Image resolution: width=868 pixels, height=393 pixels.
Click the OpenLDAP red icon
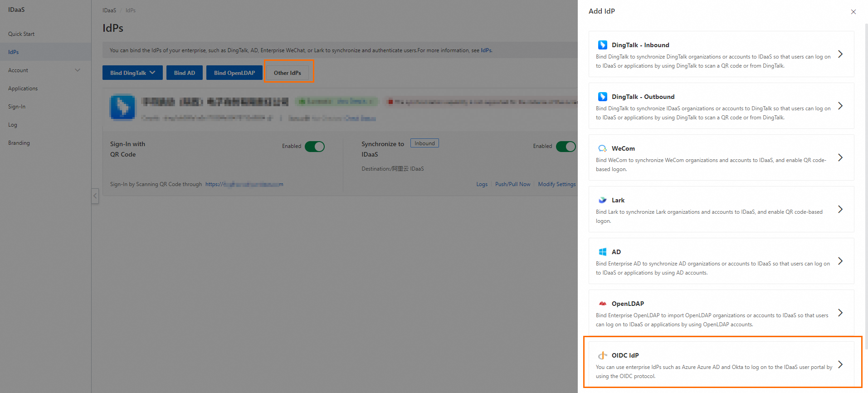tap(602, 304)
